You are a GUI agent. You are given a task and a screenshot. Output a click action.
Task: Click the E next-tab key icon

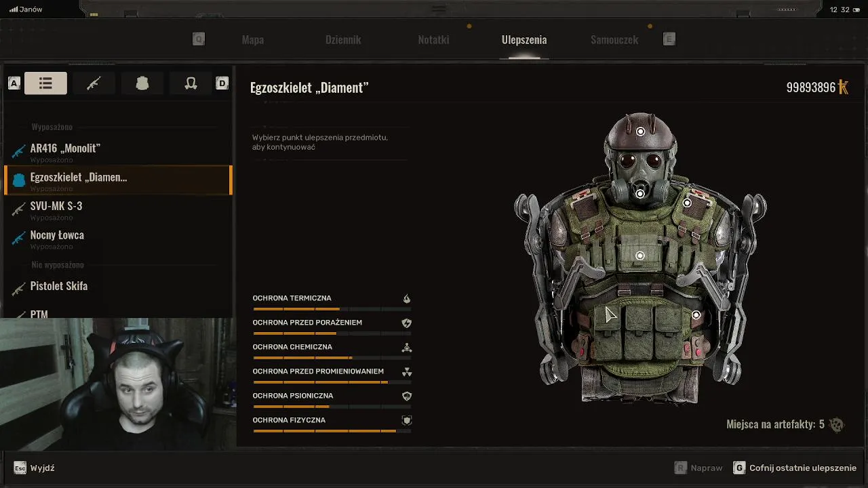[x=669, y=39]
